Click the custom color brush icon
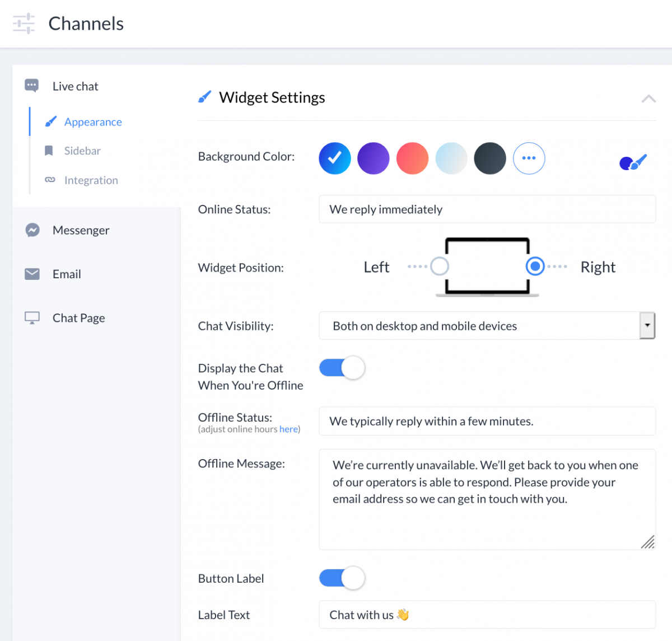 [x=633, y=162]
